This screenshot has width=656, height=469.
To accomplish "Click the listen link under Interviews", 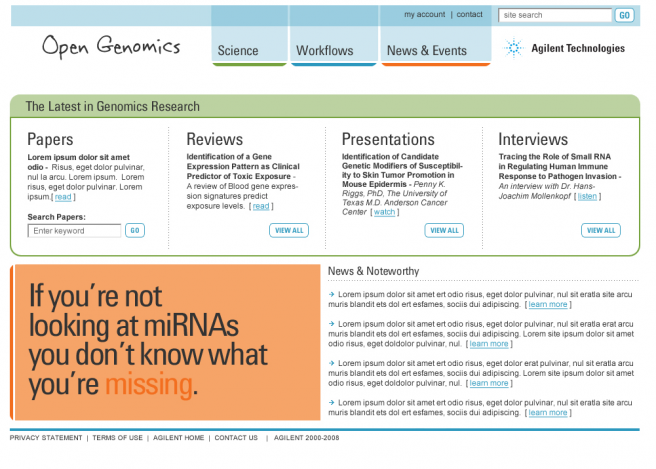I will 587,196.
